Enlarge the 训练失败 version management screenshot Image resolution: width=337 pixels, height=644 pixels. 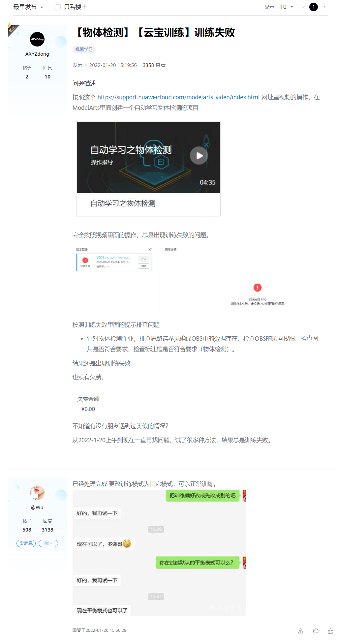point(181,280)
